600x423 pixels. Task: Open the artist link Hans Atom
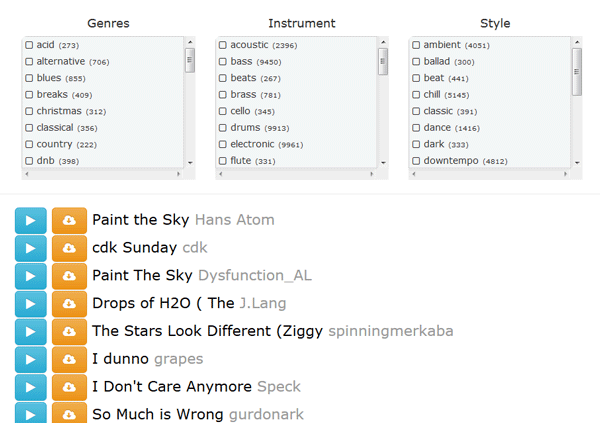[234, 220]
